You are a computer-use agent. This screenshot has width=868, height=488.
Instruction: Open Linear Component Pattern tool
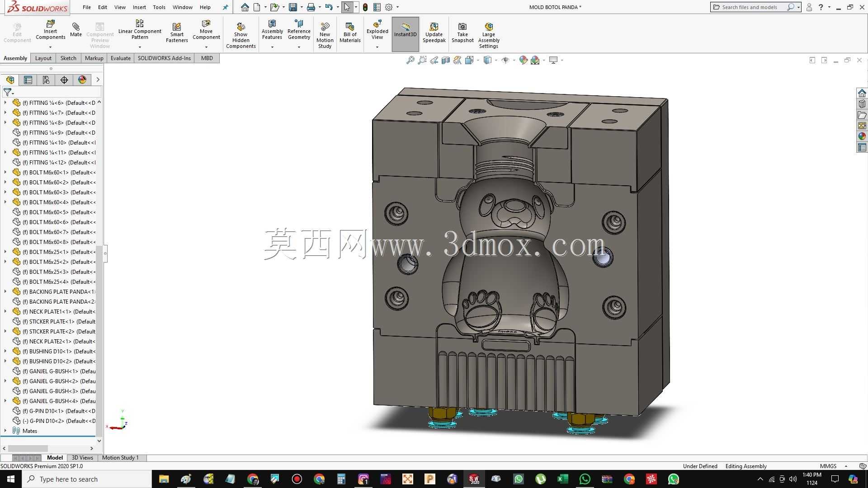pyautogui.click(x=140, y=30)
